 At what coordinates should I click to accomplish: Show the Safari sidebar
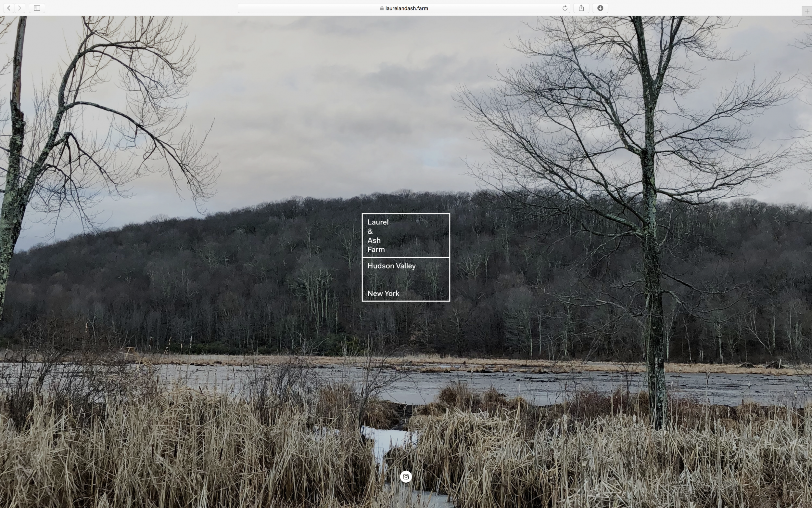coord(37,8)
